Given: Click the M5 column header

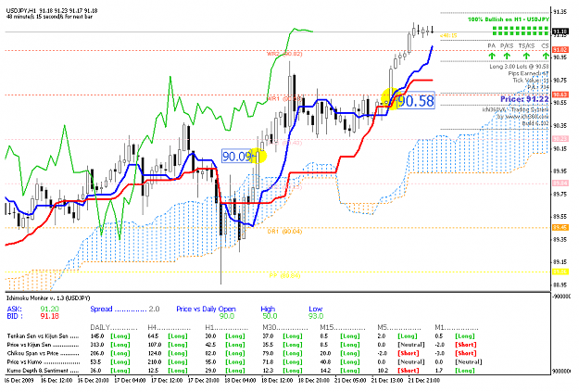Looking at the screenshot, I should pyautogui.click(x=399, y=328).
